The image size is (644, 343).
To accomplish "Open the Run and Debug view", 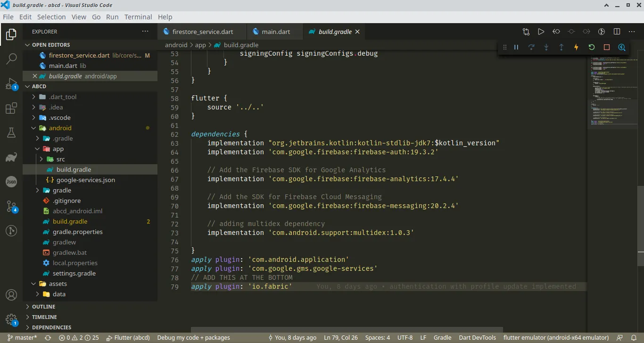I will coord(11,84).
